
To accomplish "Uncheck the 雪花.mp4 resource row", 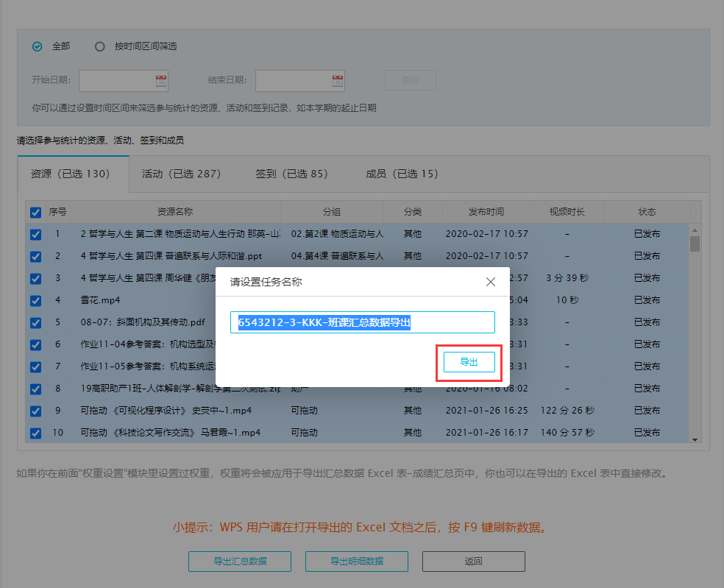I will click(x=35, y=300).
